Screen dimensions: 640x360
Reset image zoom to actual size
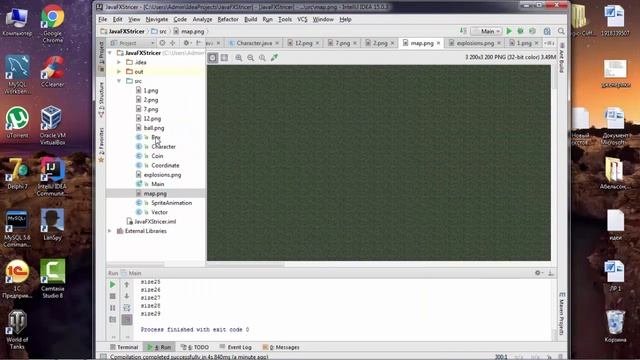point(262,58)
